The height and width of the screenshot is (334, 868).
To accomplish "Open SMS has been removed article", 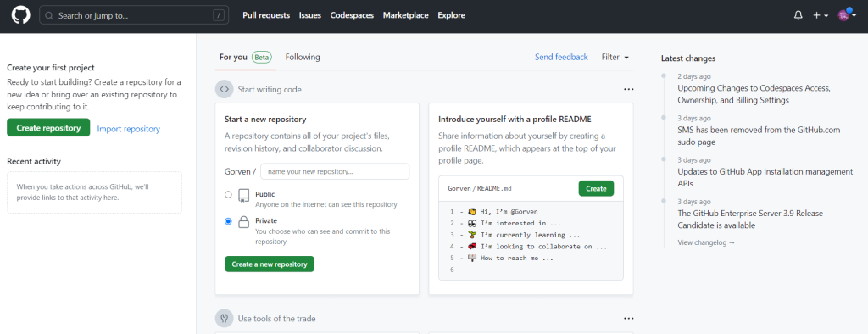I will tap(759, 136).
